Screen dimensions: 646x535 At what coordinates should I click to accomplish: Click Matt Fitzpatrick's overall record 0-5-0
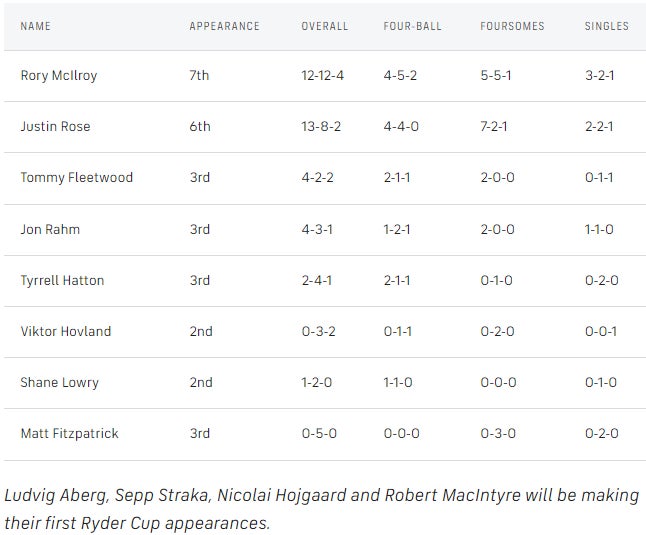coord(319,433)
